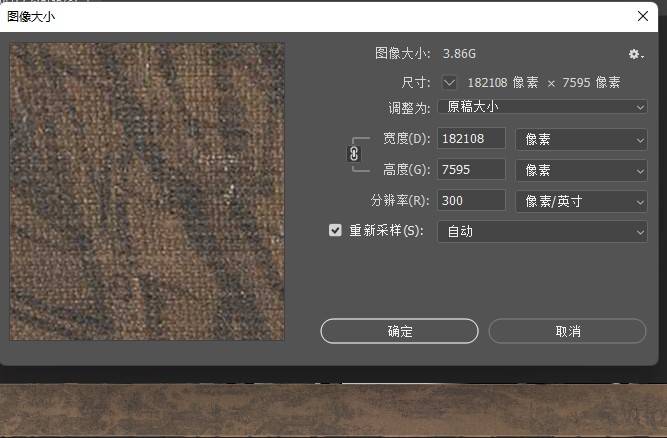Screen dimensions: 667x438
Task: Open the 高度 unit dropdown 像素
Action: [580, 170]
